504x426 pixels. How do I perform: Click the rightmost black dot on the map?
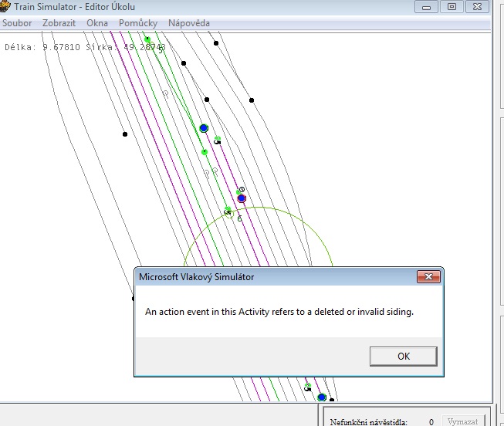point(252,100)
